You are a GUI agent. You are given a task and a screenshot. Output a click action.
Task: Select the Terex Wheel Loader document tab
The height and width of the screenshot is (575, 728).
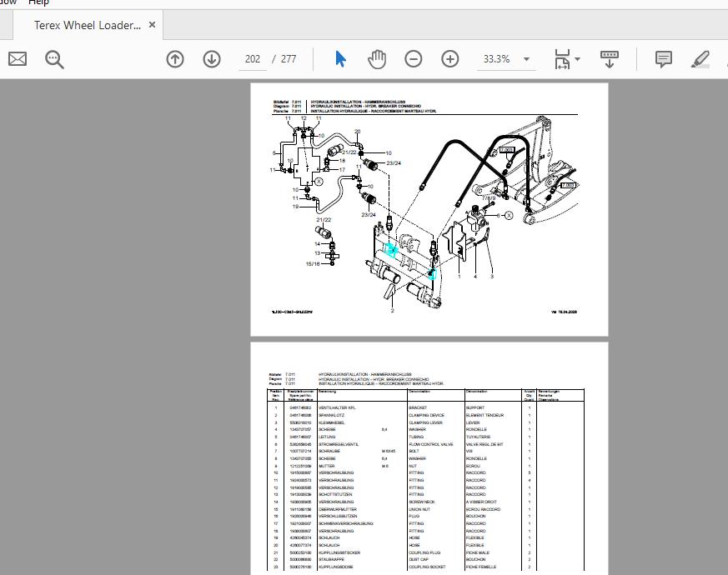tap(87, 25)
